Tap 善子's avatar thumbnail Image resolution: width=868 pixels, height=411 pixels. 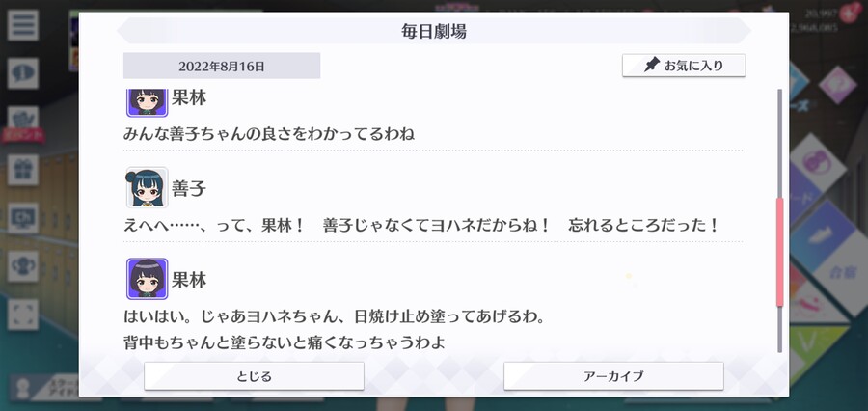tap(147, 187)
